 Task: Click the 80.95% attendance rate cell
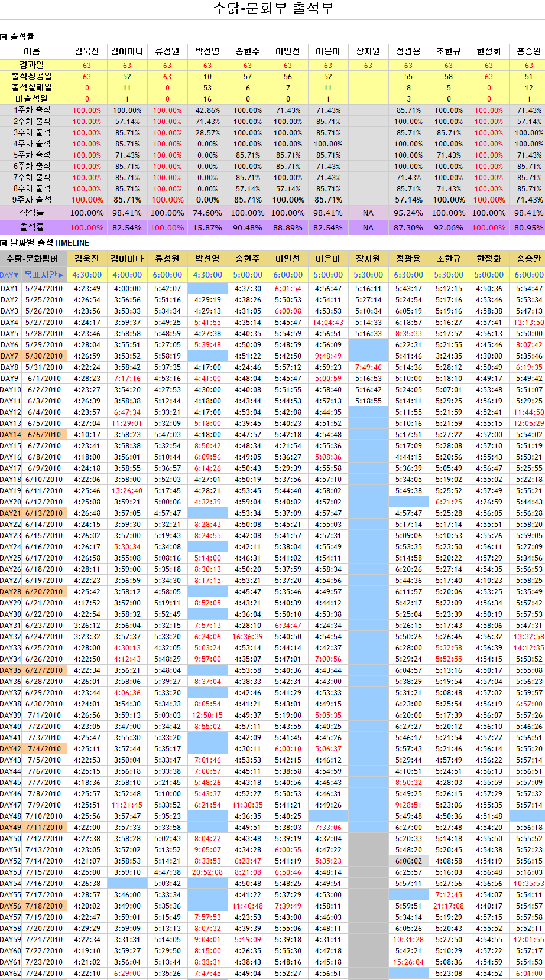click(x=529, y=227)
